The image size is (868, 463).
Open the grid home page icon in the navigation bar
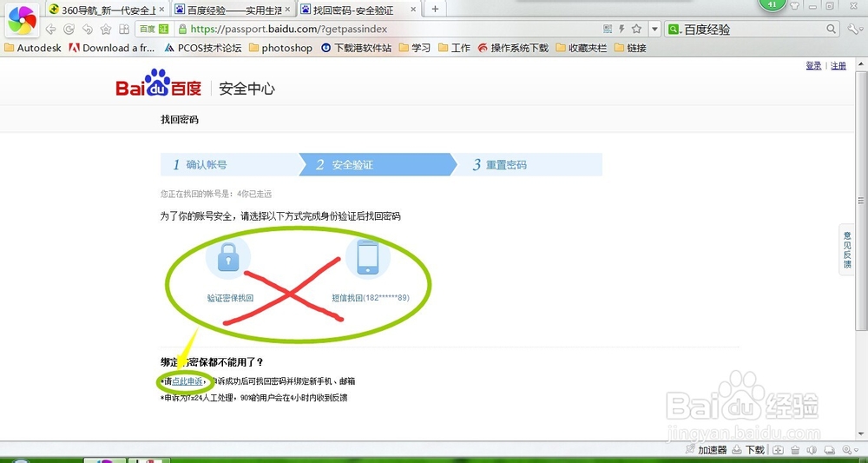[x=124, y=29]
